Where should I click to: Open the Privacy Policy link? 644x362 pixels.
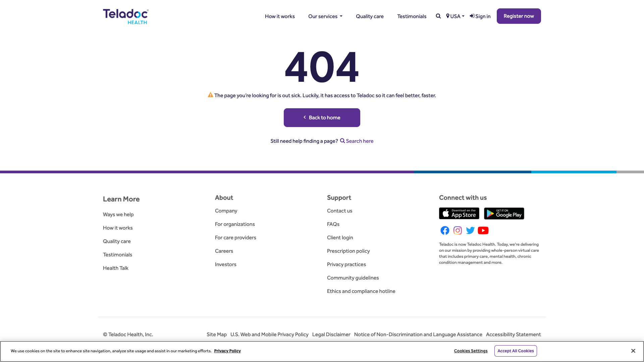pos(227,351)
